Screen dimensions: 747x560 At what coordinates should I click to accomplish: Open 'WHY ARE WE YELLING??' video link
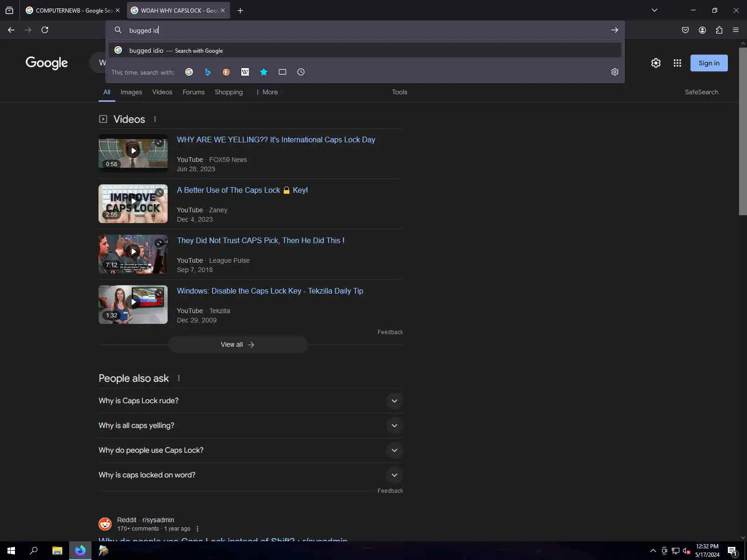click(x=276, y=140)
